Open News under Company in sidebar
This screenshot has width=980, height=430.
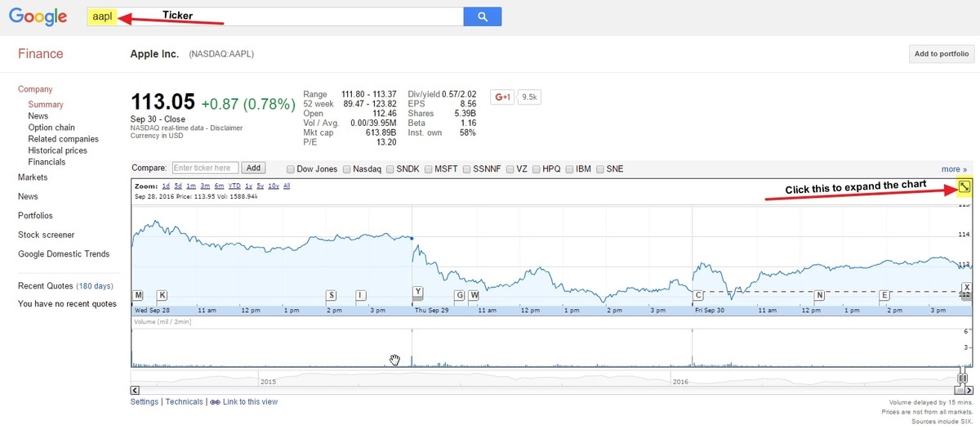[38, 116]
